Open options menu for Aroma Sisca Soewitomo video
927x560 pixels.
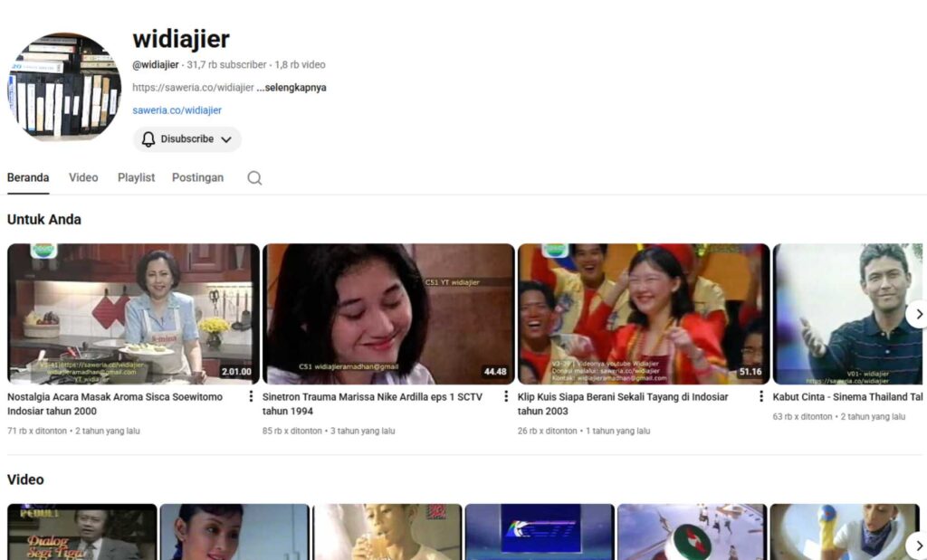[251, 397]
